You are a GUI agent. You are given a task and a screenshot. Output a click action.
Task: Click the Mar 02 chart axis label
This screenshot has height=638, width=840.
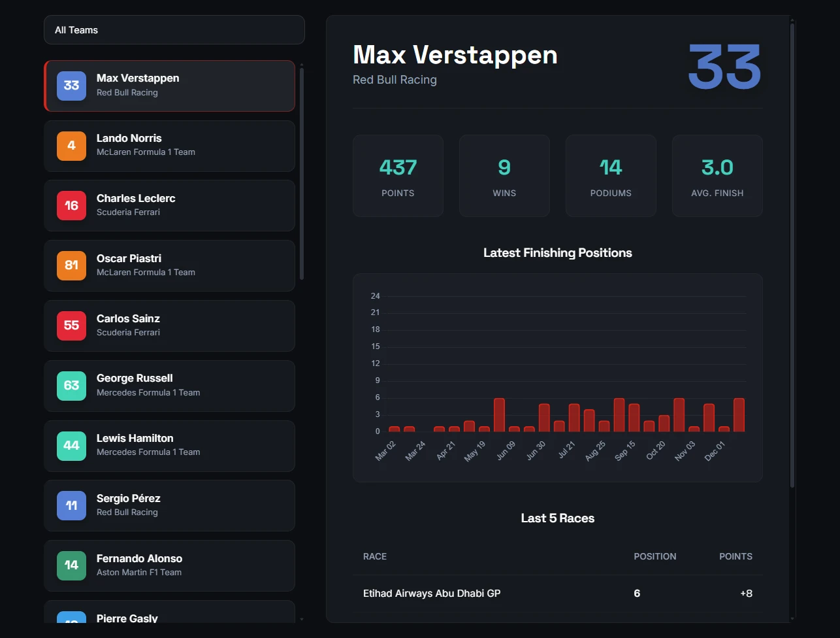(385, 451)
